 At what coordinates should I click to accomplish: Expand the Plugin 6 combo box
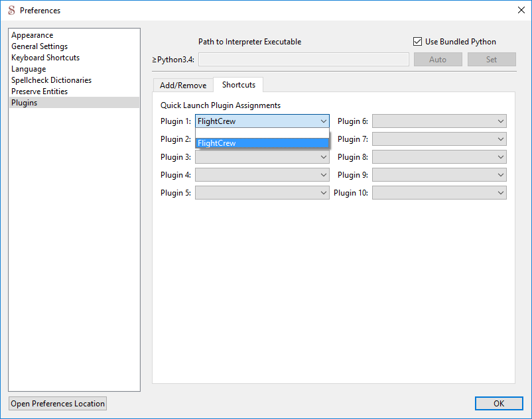438,121
